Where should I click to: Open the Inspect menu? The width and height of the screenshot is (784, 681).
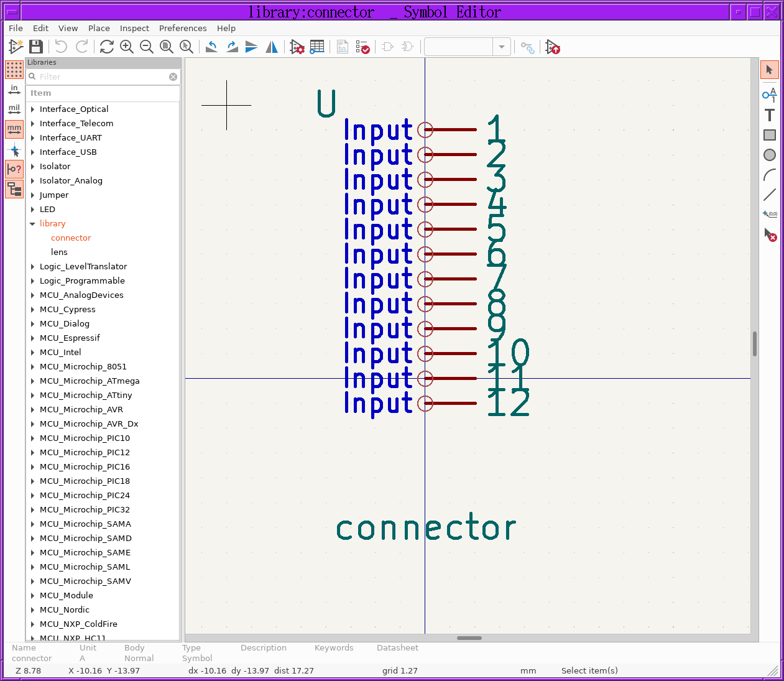134,28
